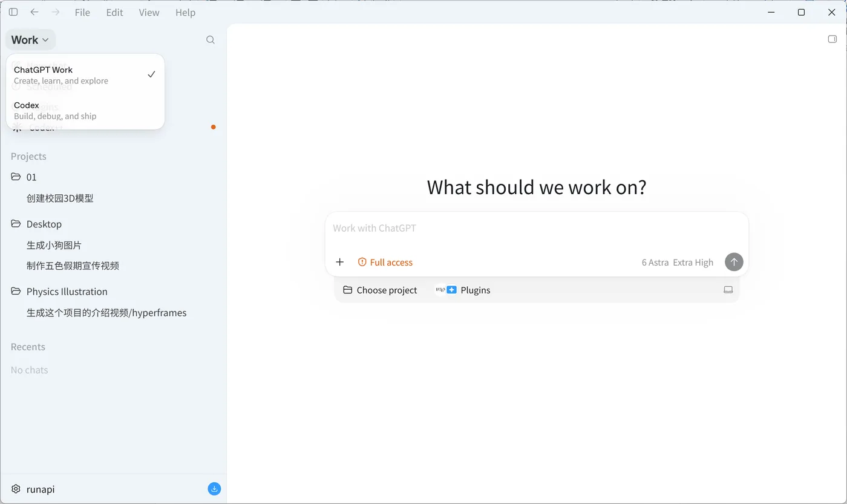Screen dimensions: 847x504
Task: Change the Extra High reasoning level
Action: (x=693, y=262)
